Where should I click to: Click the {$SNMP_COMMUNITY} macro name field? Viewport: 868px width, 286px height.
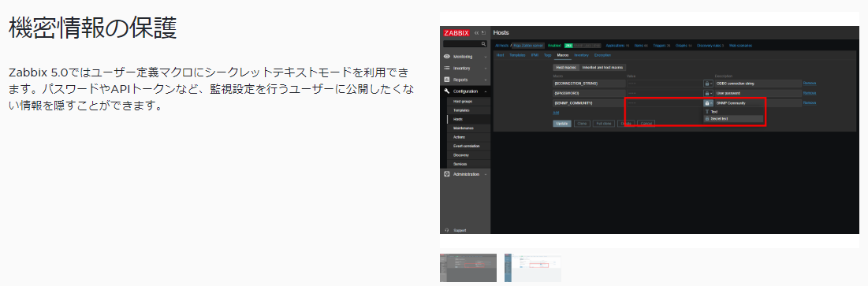click(588, 103)
